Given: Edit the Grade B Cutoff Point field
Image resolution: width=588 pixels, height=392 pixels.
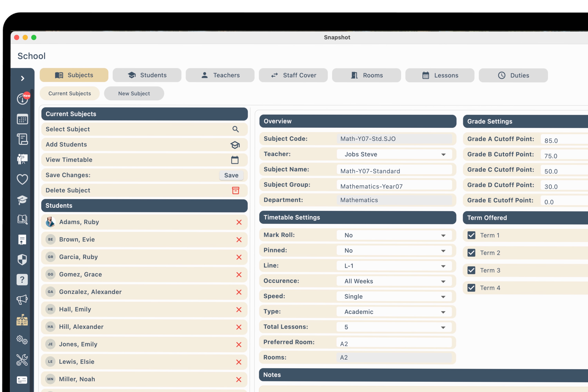Looking at the screenshot, I should point(564,154).
